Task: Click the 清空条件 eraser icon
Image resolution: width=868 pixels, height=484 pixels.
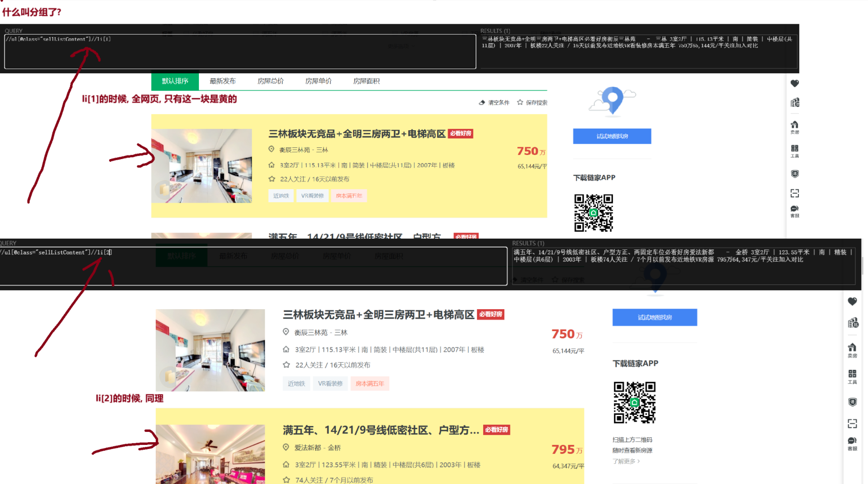Action: pyautogui.click(x=482, y=102)
